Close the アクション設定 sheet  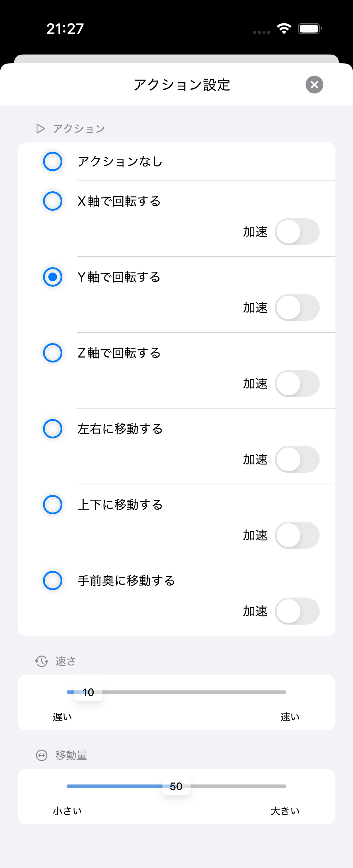(x=314, y=85)
